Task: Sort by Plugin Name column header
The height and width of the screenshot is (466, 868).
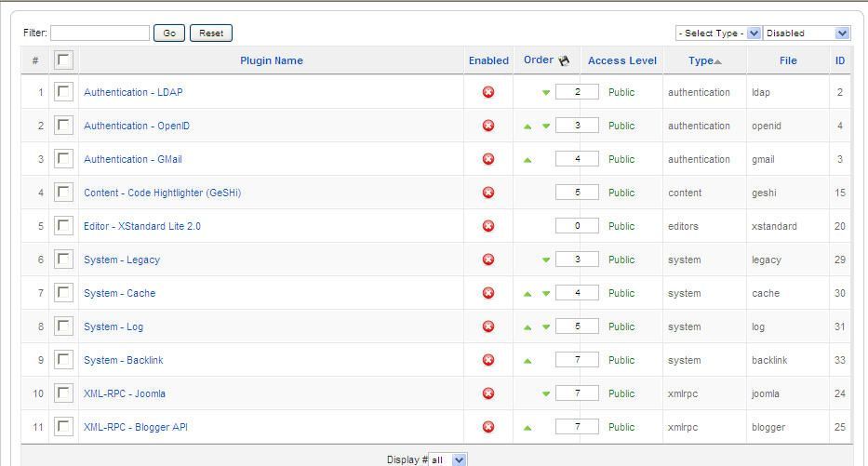Action: 272,60
